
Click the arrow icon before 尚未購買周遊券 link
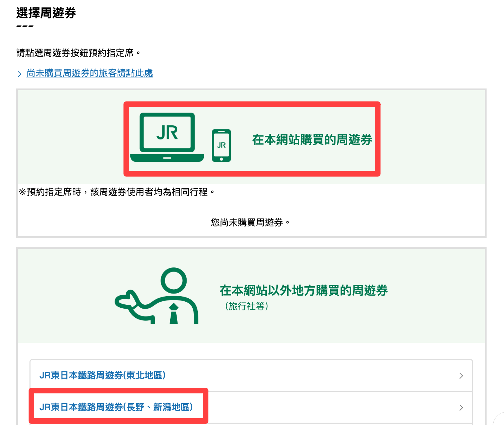pyautogui.click(x=19, y=74)
